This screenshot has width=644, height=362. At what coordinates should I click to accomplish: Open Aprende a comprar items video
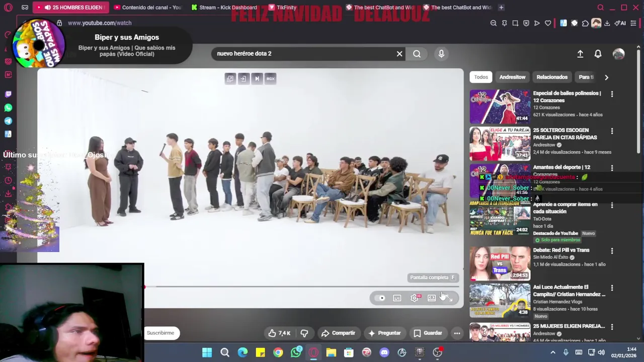click(500, 218)
